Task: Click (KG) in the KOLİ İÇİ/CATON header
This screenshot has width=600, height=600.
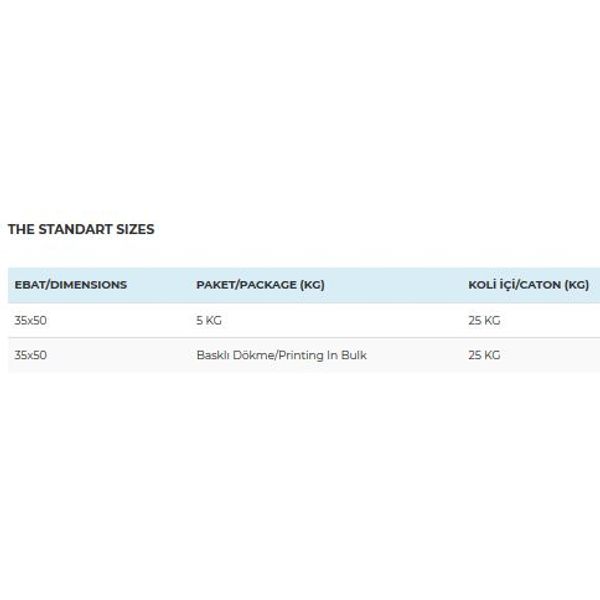Action: coord(577,285)
